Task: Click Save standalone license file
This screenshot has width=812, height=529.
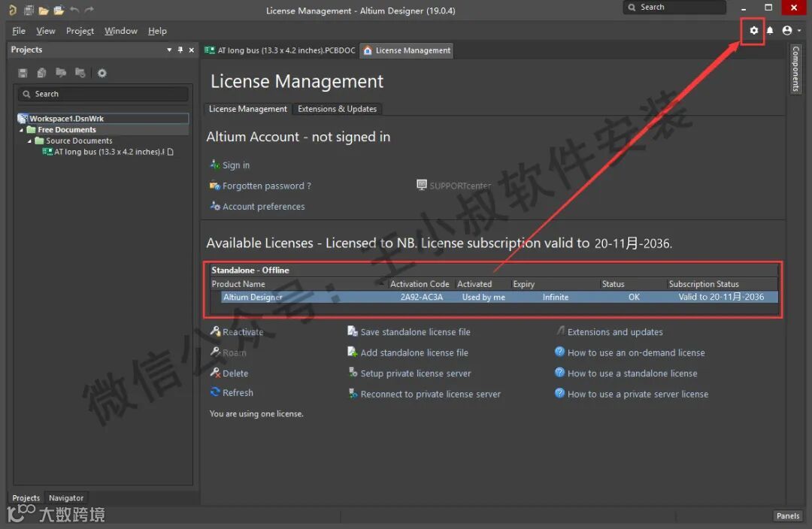Action: 409,332
